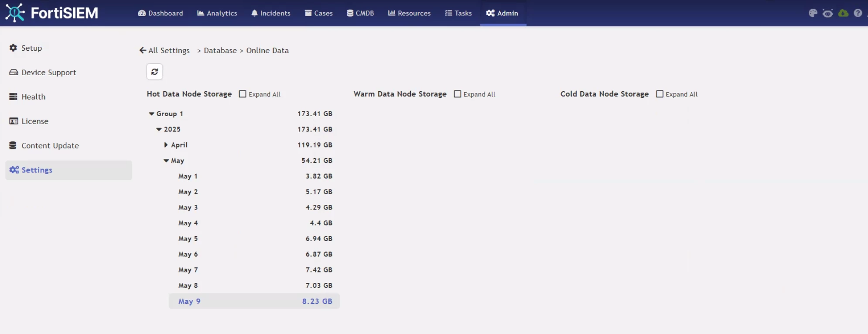This screenshot has width=868, height=334.
Task: Click the 7.03 GB size value
Action: (319, 286)
